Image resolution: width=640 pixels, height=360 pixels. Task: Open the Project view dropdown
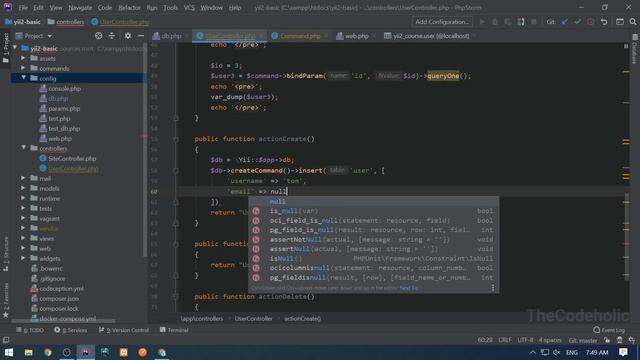click(x=34, y=36)
